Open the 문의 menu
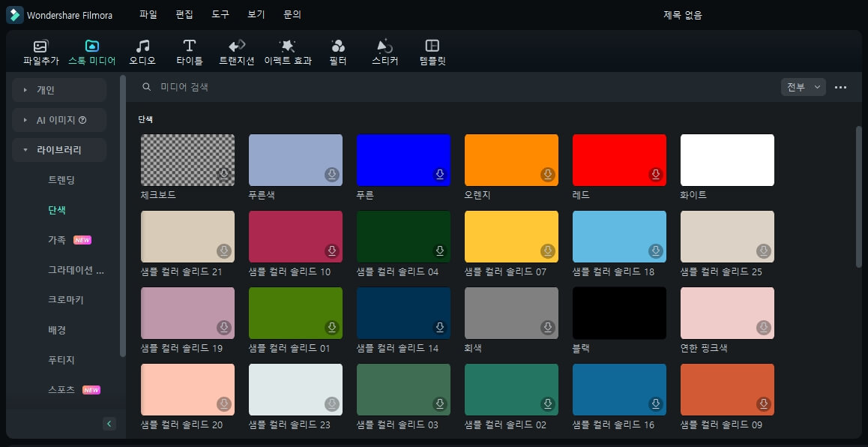This screenshot has height=447, width=868. pyautogui.click(x=292, y=15)
